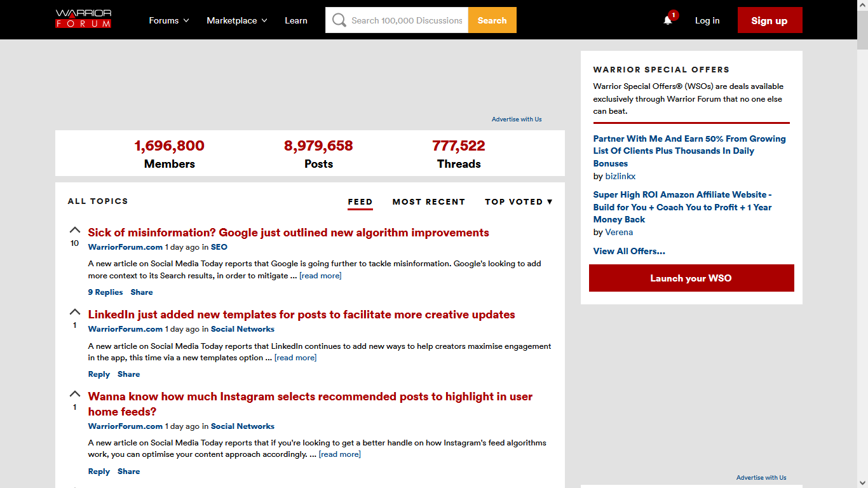The image size is (868, 488).
Task: Click WarriorForum.com author on Instagram post
Action: click(x=125, y=426)
